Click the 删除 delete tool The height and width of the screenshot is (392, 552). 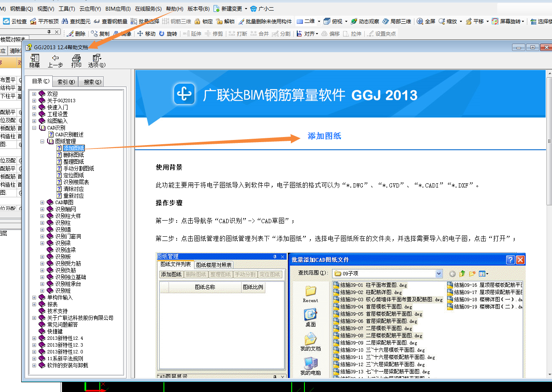pos(76,34)
